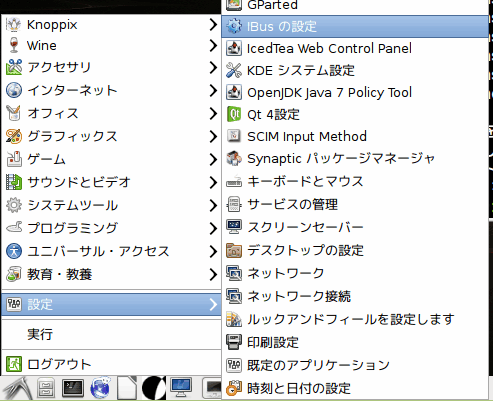Click the IBus の設定 gear icon
This screenshot has height=401, width=493.
234,26
